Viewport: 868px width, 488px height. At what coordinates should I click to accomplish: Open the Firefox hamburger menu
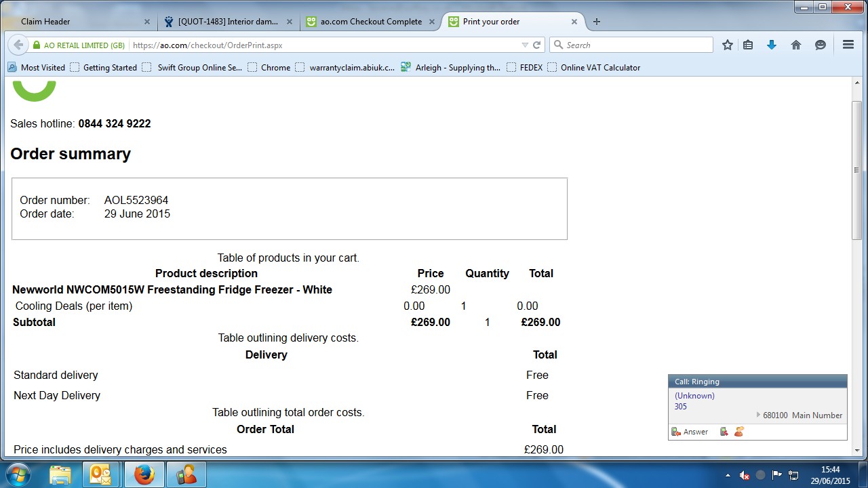[x=848, y=45]
